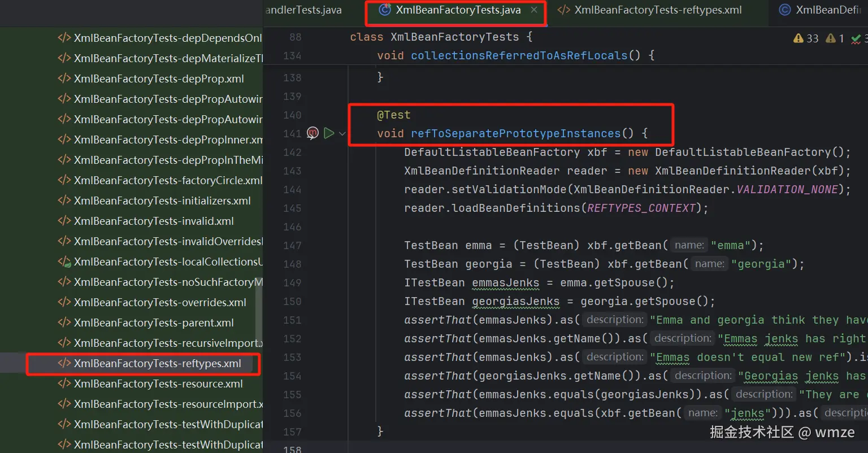Screen dimensions: 868x453
Task: Click the green checkmark typo indicator
Action: 856,38
